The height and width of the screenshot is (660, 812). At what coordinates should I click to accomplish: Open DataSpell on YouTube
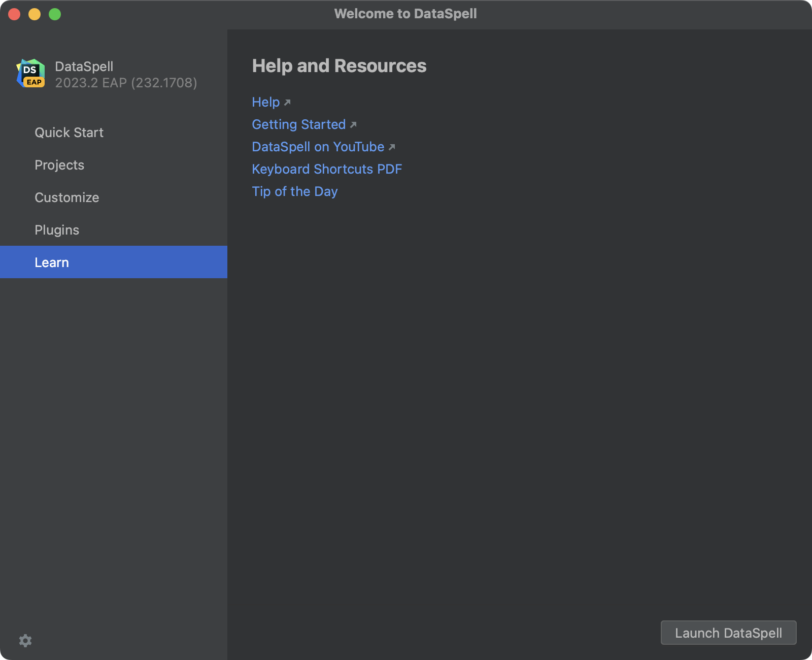pos(318,147)
